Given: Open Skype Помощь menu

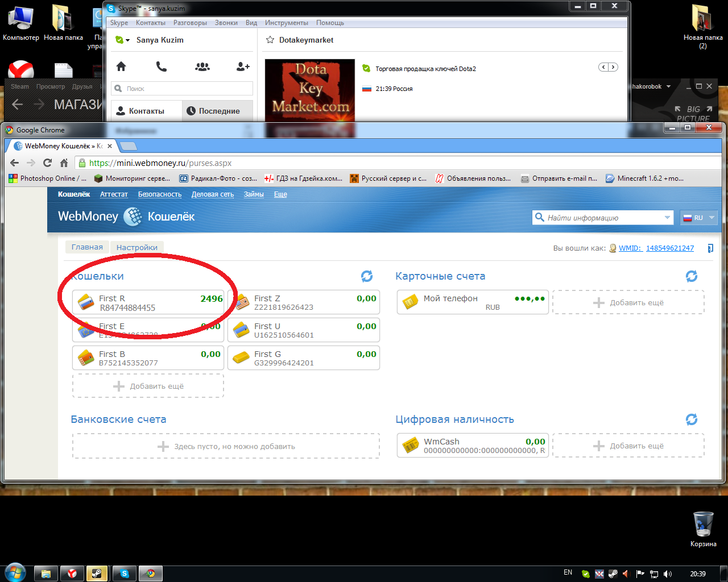Looking at the screenshot, I should tap(330, 23).
